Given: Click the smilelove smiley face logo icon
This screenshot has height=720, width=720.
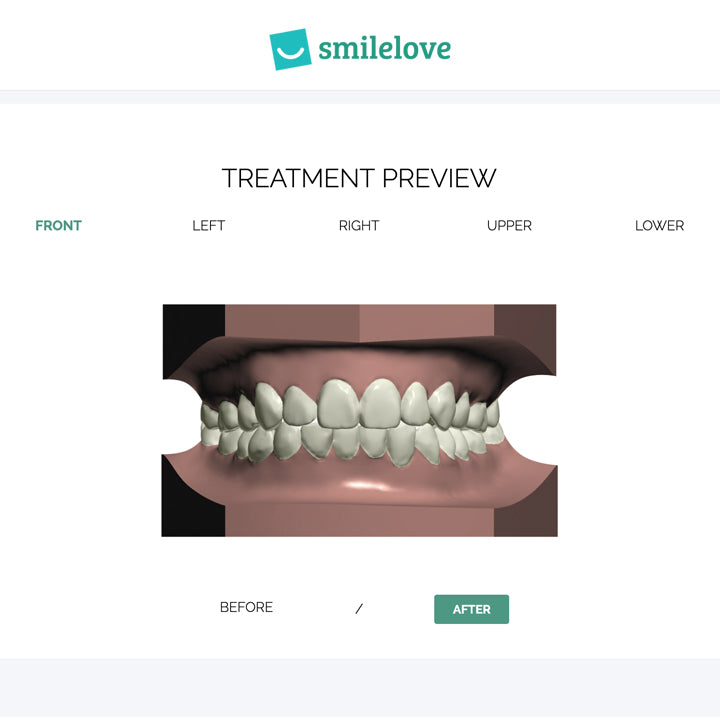Looking at the screenshot, I should coord(290,49).
